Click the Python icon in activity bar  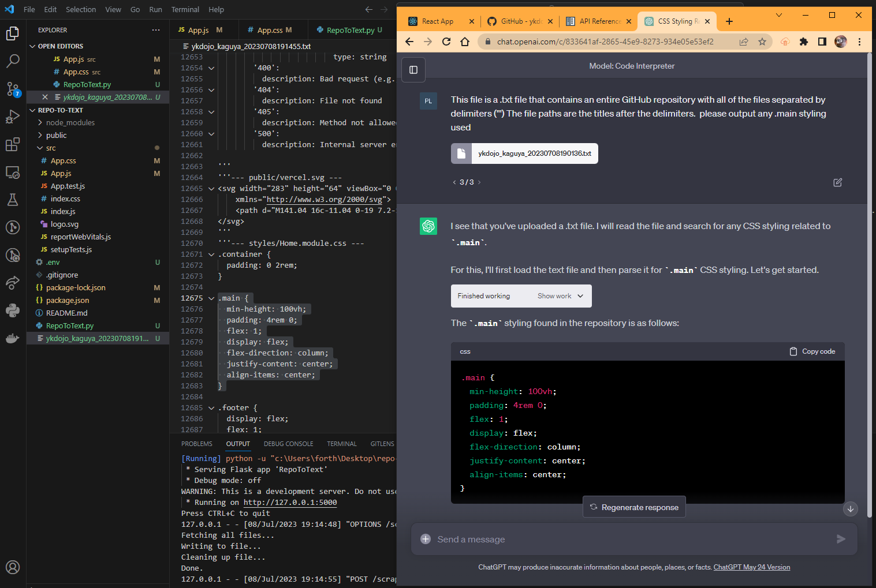coord(13,311)
